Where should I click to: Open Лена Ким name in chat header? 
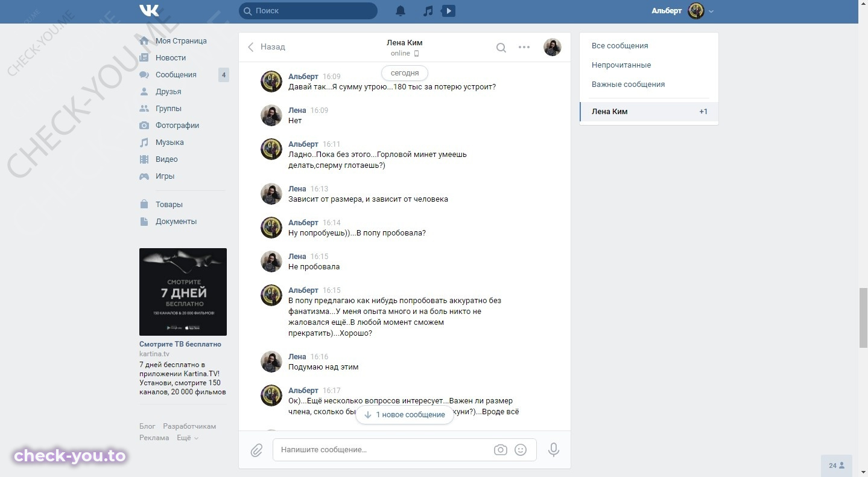tap(405, 43)
